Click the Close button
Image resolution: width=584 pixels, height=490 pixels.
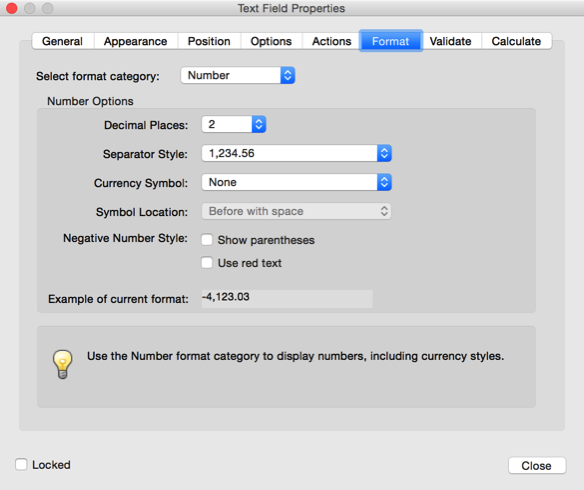pos(537,465)
